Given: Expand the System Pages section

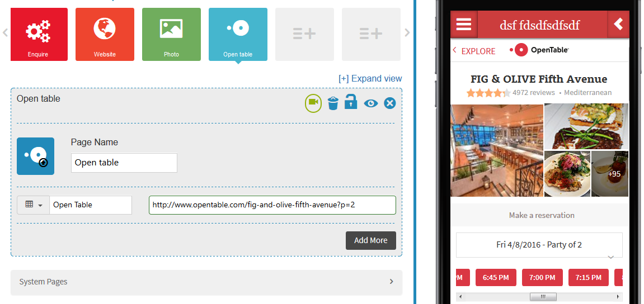Looking at the screenshot, I should point(206,282).
